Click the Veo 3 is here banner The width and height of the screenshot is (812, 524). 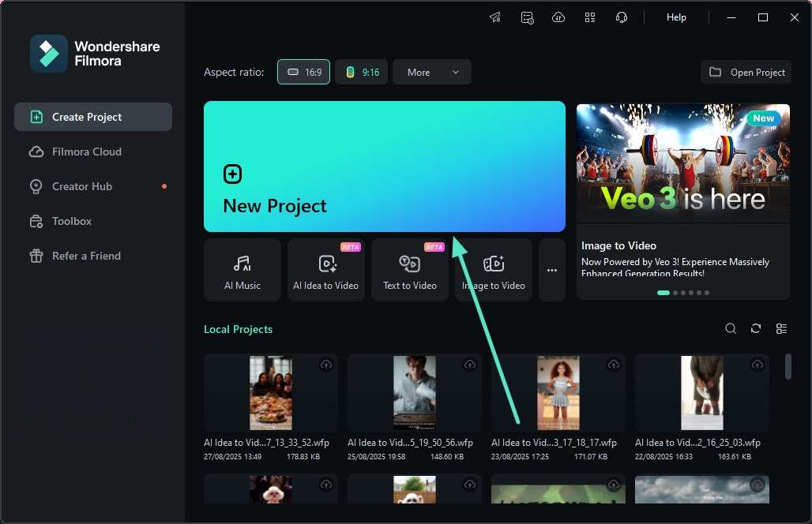[683, 163]
